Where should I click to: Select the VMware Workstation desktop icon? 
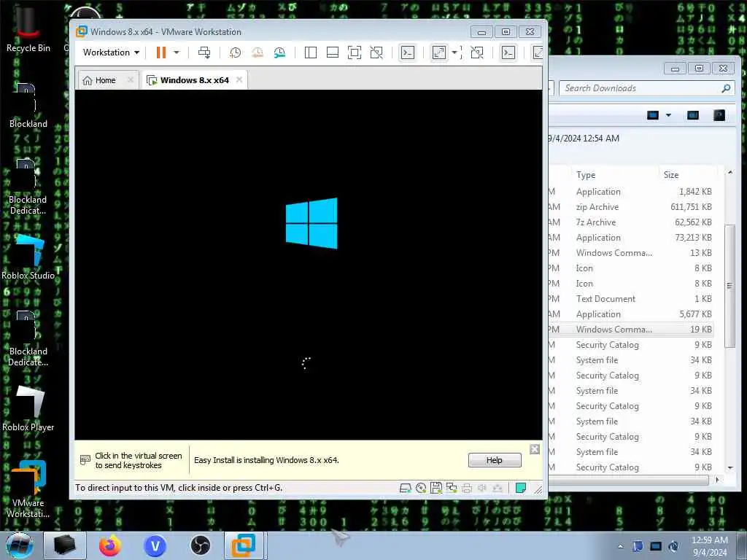[x=28, y=489]
